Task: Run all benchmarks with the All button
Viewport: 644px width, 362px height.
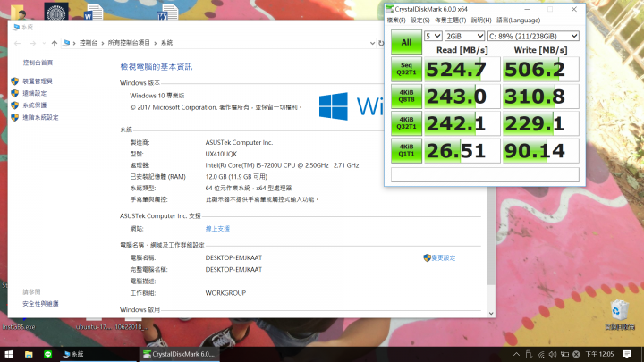Action: tap(406, 42)
